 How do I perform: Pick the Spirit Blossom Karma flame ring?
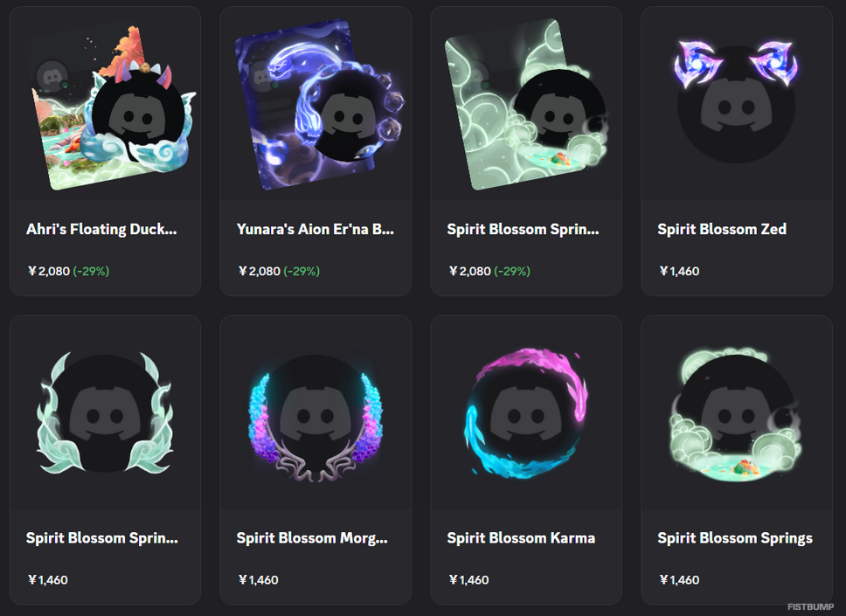(x=526, y=412)
